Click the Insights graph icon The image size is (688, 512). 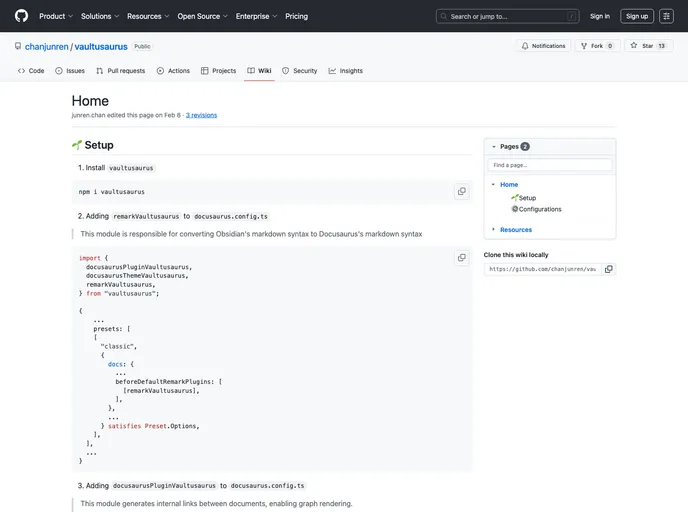[x=332, y=71]
